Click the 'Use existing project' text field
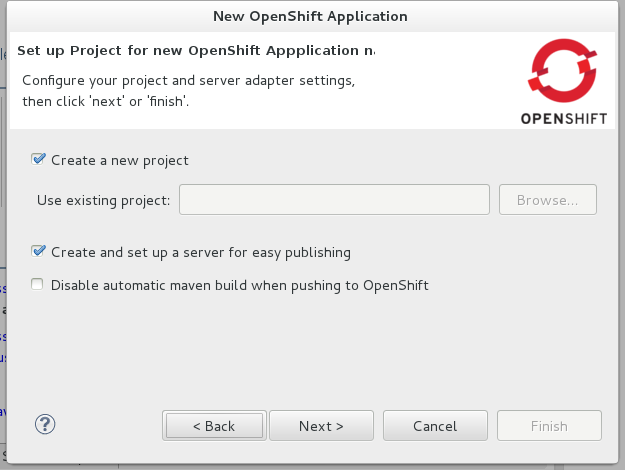 click(x=334, y=200)
